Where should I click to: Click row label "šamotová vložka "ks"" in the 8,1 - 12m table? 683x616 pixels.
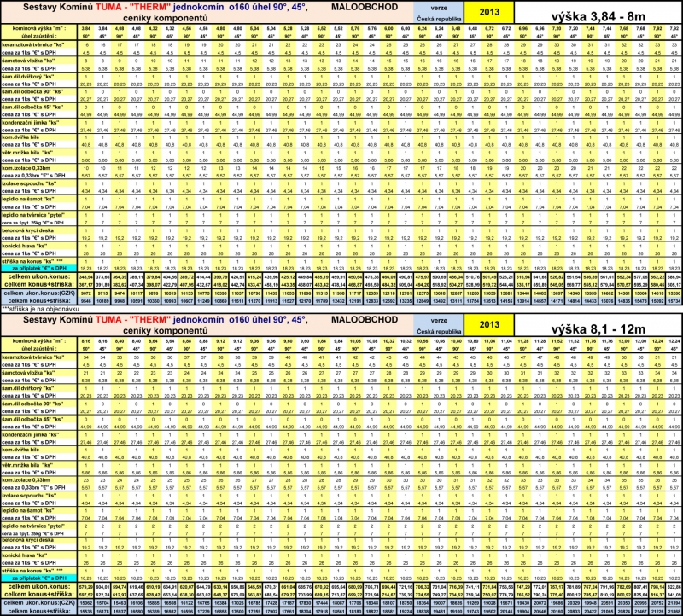coord(28,373)
